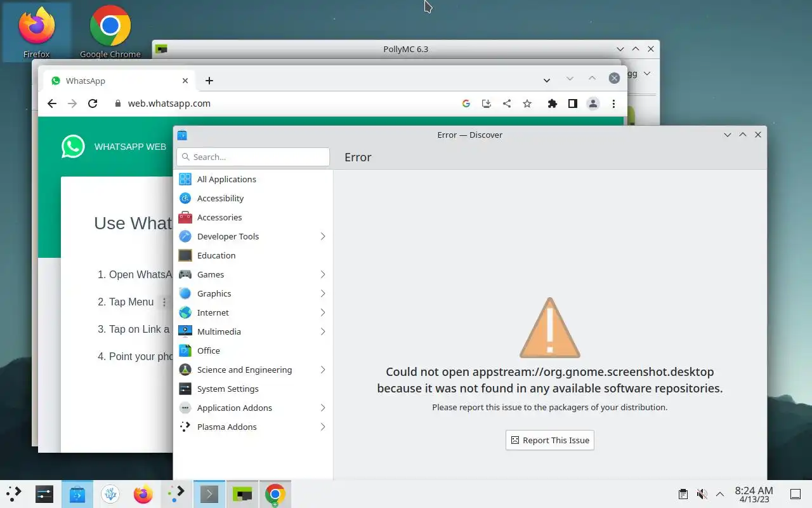Select the Accessibility category icon
The image size is (812, 508).
[x=185, y=198]
